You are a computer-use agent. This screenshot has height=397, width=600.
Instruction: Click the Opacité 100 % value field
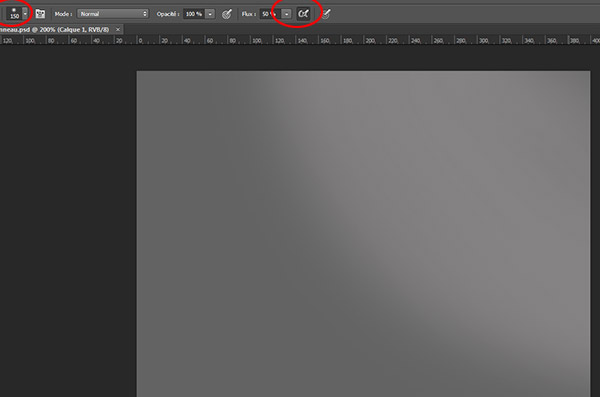pos(194,14)
